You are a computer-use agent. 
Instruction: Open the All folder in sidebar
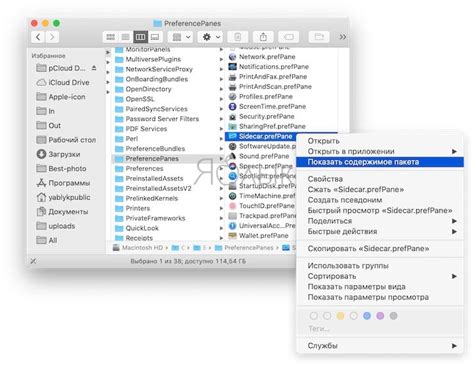47,240
